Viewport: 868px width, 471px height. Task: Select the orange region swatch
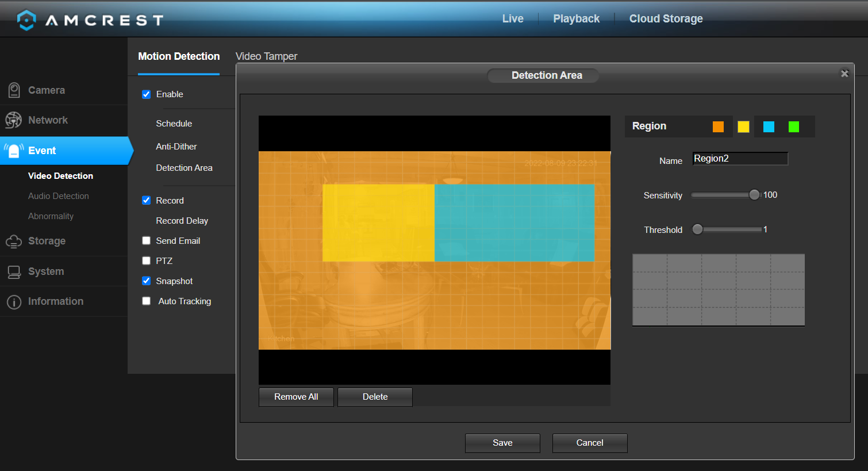(x=718, y=127)
